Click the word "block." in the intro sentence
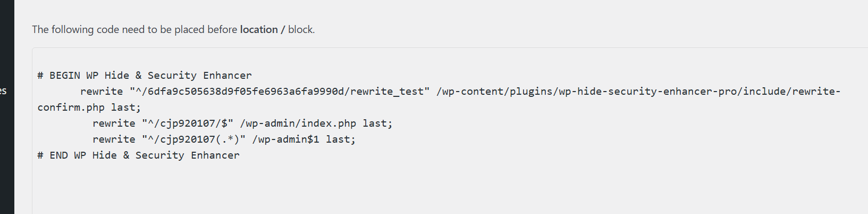 point(301,29)
